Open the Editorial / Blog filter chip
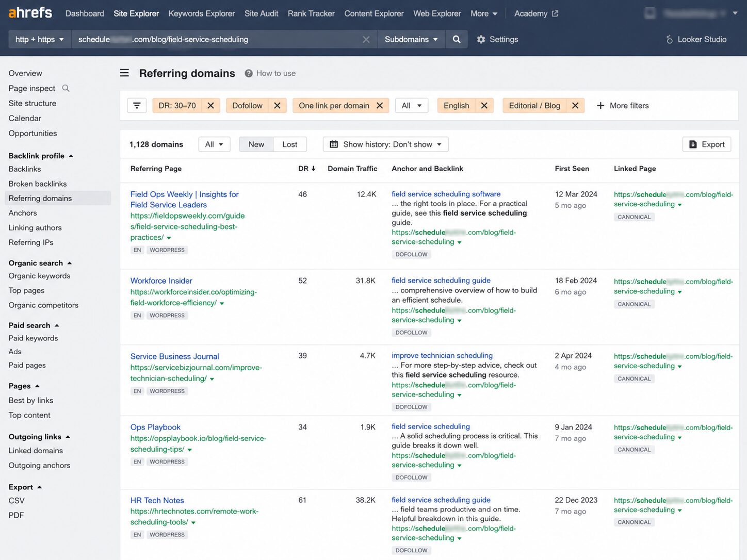The image size is (747, 560). point(534,105)
